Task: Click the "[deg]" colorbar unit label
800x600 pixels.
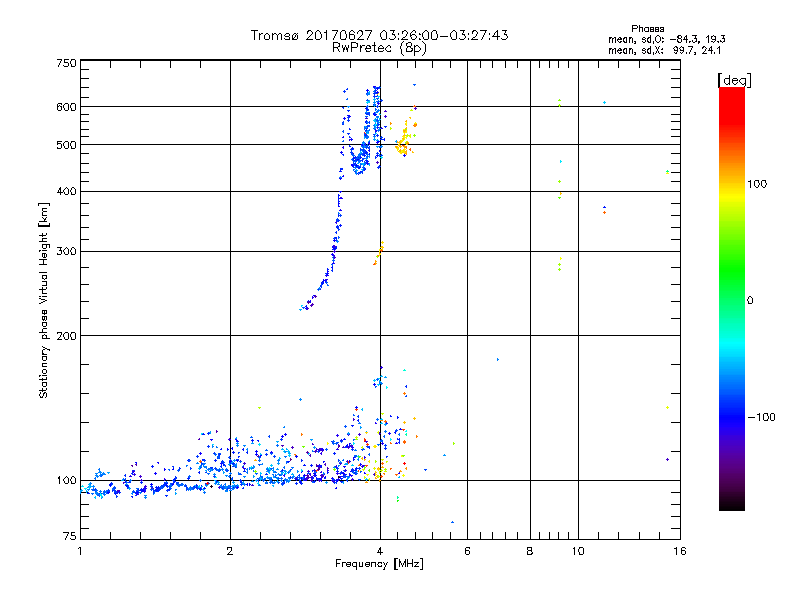Action: click(x=734, y=79)
